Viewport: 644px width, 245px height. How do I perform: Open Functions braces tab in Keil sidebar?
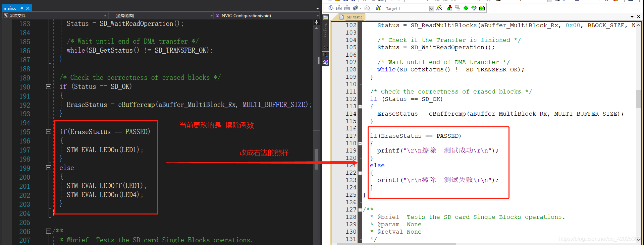tap(325, 47)
